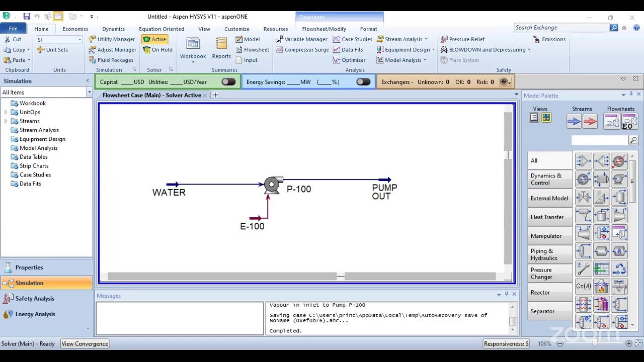
Task: Pick the Cn(A) component splitter icon
Action: click(x=584, y=287)
